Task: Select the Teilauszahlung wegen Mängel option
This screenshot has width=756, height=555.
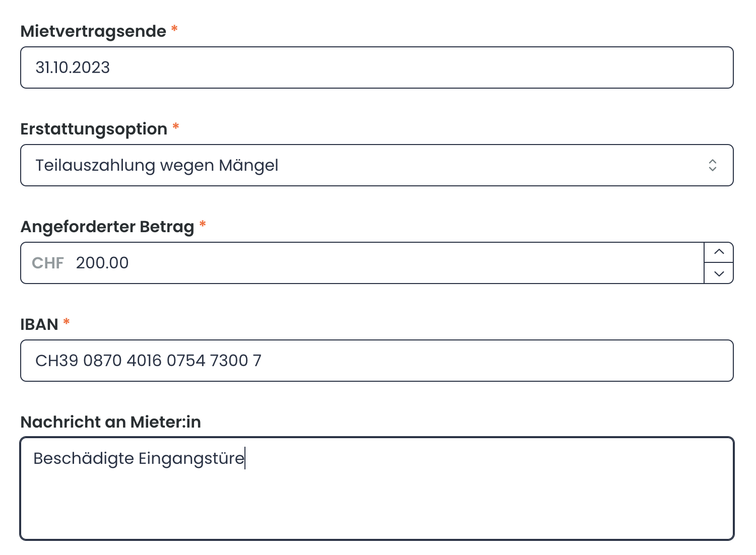Action: 156,165
